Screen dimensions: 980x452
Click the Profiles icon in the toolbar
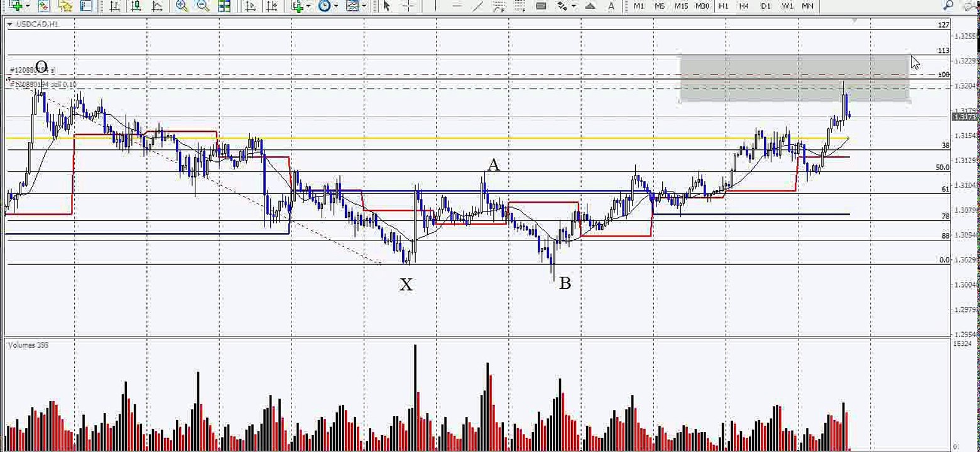click(x=44, y=6)
